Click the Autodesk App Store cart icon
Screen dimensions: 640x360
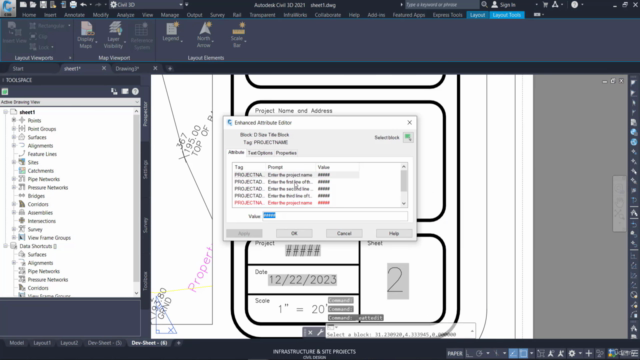(545, 5)
